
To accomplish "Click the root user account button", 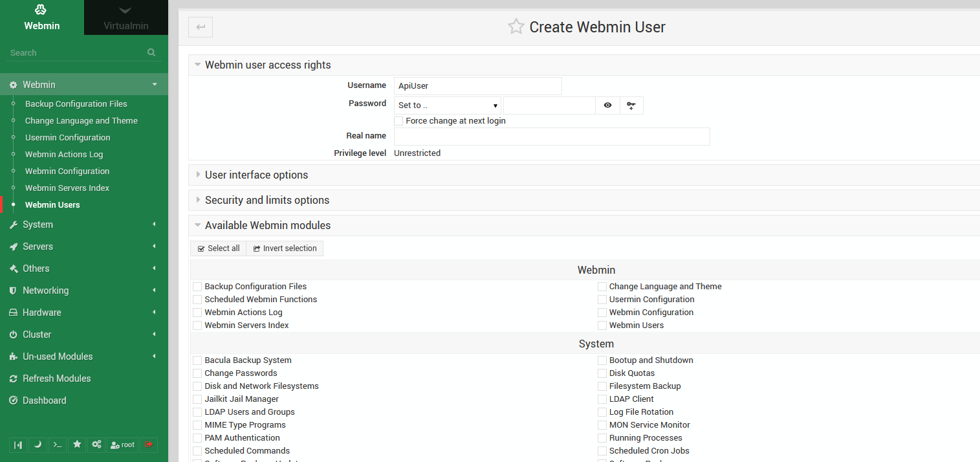I will pyautogui.click(x=122, y=445).
